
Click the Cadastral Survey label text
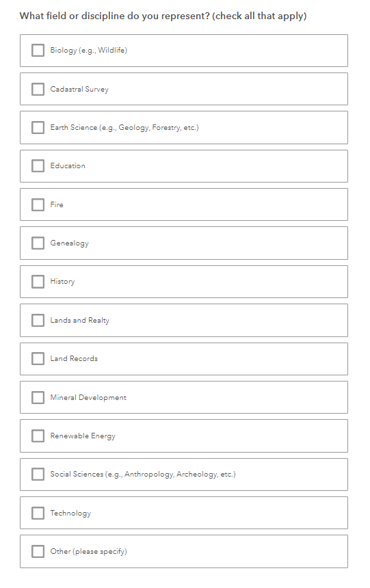pos(79,90)
